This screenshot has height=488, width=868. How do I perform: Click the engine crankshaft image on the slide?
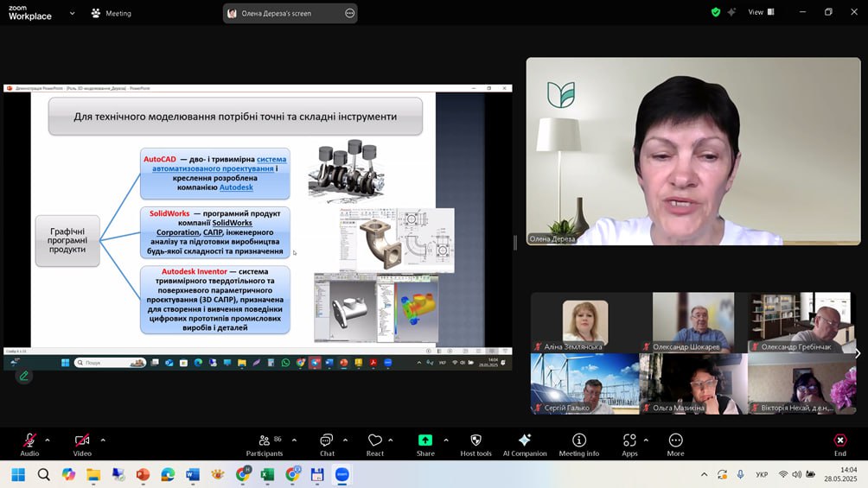346,172
